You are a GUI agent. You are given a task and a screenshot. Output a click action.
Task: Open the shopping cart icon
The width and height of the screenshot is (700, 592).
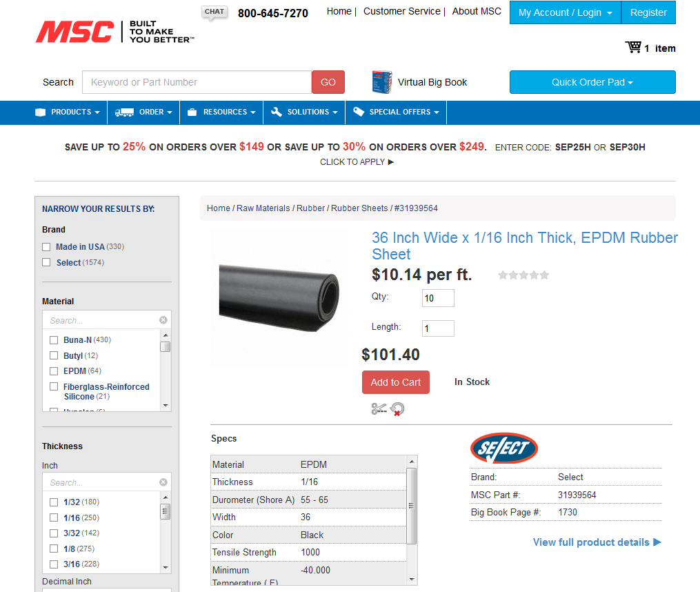point(633,47)
